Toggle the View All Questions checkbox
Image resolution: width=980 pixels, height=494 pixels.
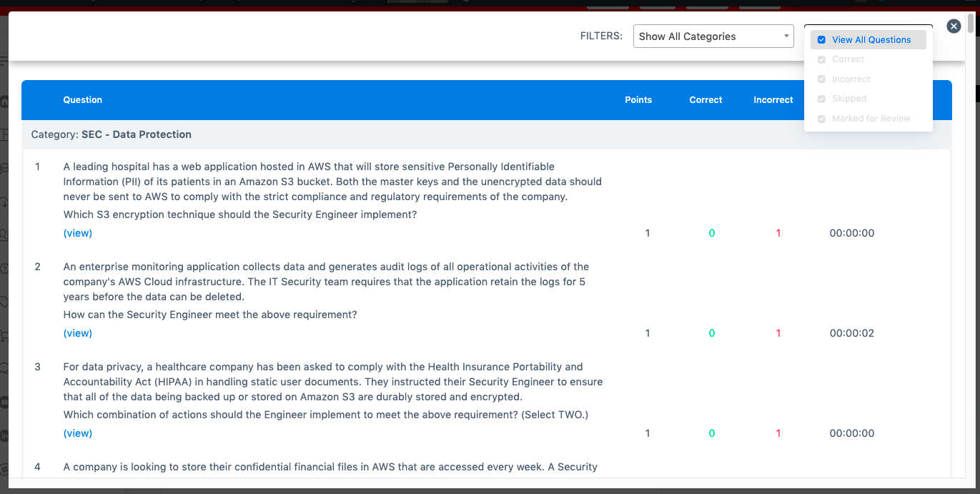821,40
